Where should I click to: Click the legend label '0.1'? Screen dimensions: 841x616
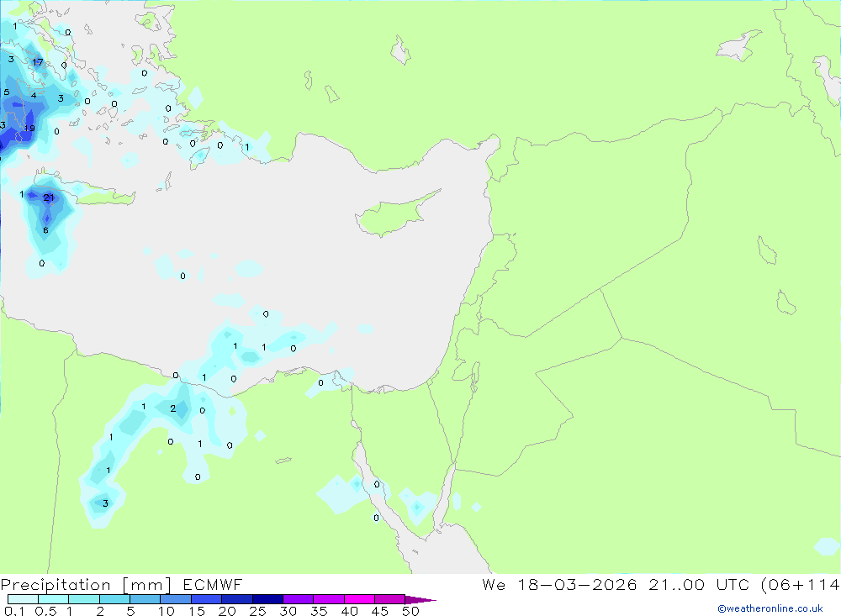pyautogui.click(x=14, y=611)
